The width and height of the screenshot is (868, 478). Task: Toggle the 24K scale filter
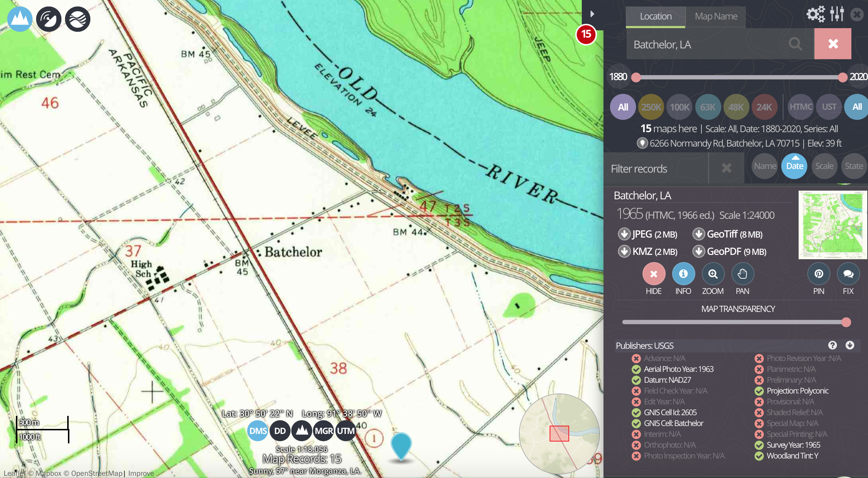[x=764, y=107]
